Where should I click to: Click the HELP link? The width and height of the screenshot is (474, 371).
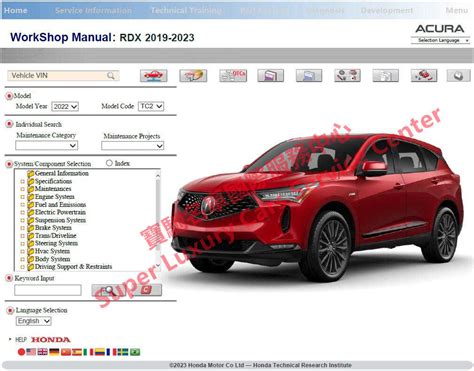point(21,340)
